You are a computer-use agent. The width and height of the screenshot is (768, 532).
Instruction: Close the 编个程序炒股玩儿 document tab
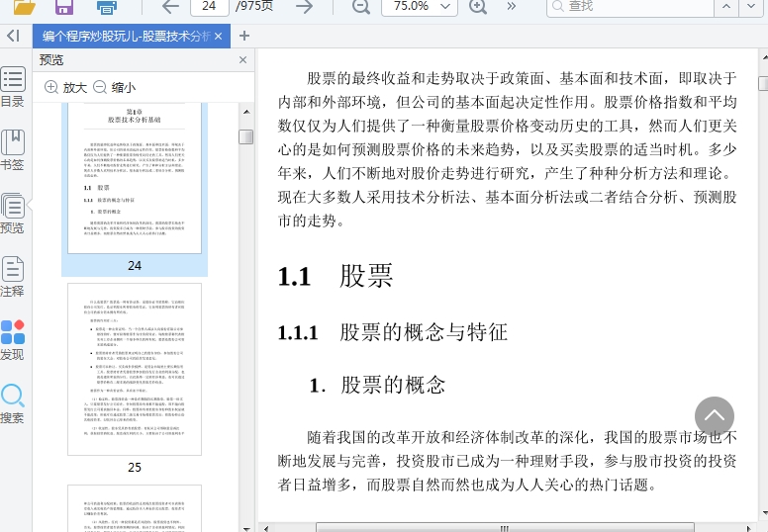tap(219, 37)
